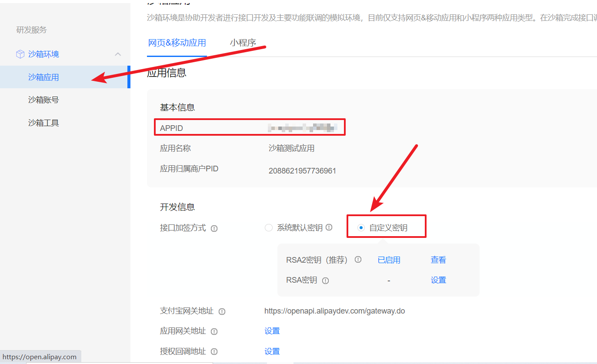This screenshot has width=597, height=364.
Task: Click the 已启用 status link for RSA2
Action: click(389, 260)
